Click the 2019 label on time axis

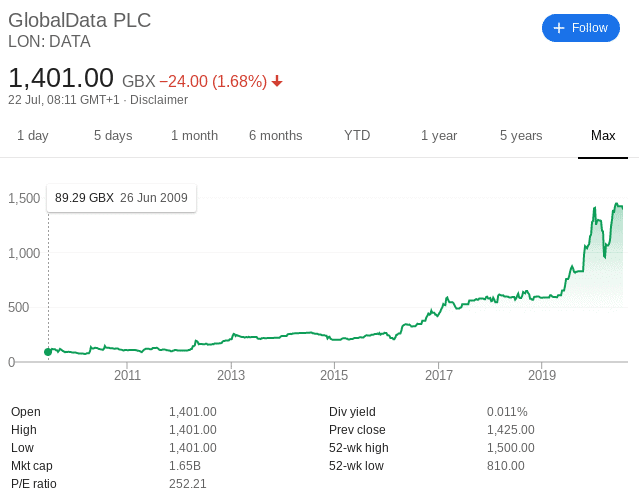click(x=542, y=375)
